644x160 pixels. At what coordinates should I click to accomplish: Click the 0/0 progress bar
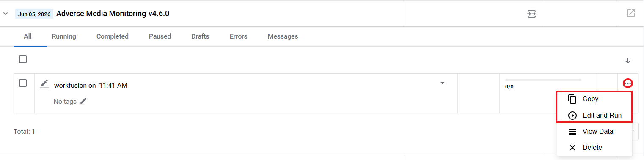coord(543,80)
